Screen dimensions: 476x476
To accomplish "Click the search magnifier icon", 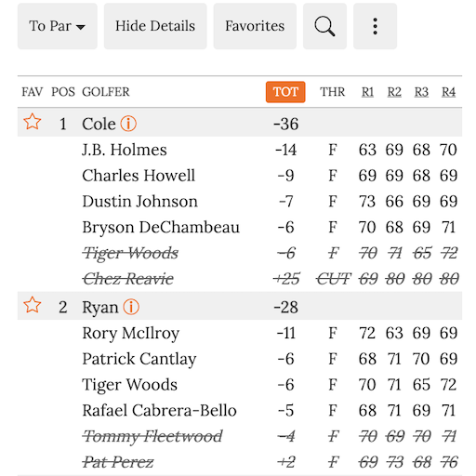I will tap(324, 26).
